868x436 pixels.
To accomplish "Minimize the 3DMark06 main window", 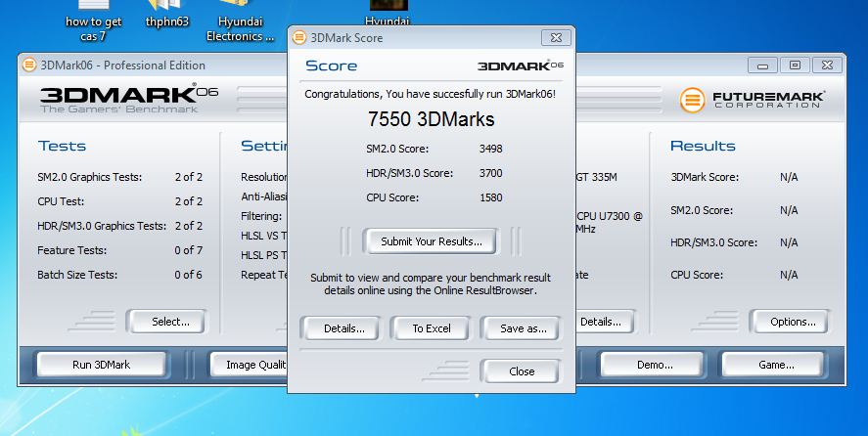I will [762, 65].
